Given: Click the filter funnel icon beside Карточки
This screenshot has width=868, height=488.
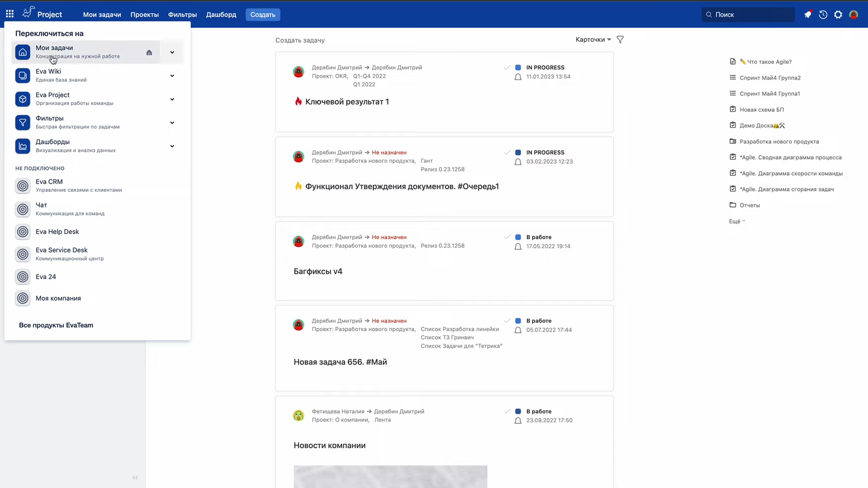Looking at the screenshot, I should click(x=620, y=39).
